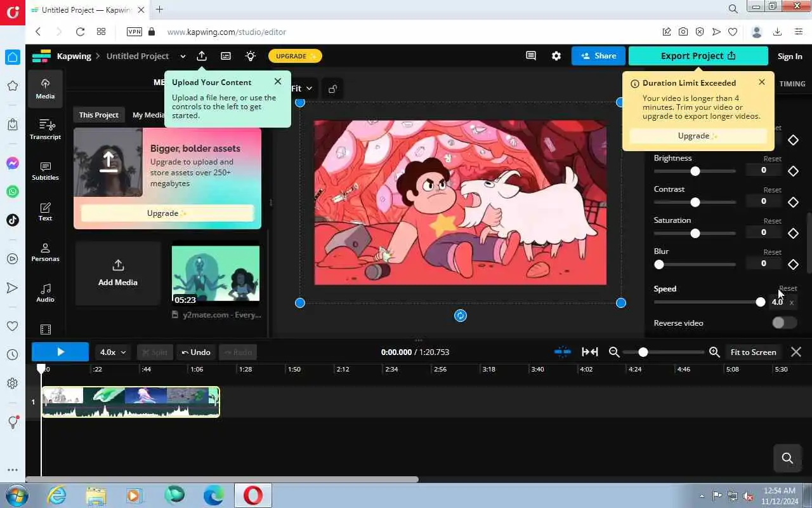Open the Media panel in sidebar
The height and width of the screenshot is (508, 812).
tap(45, 89)
